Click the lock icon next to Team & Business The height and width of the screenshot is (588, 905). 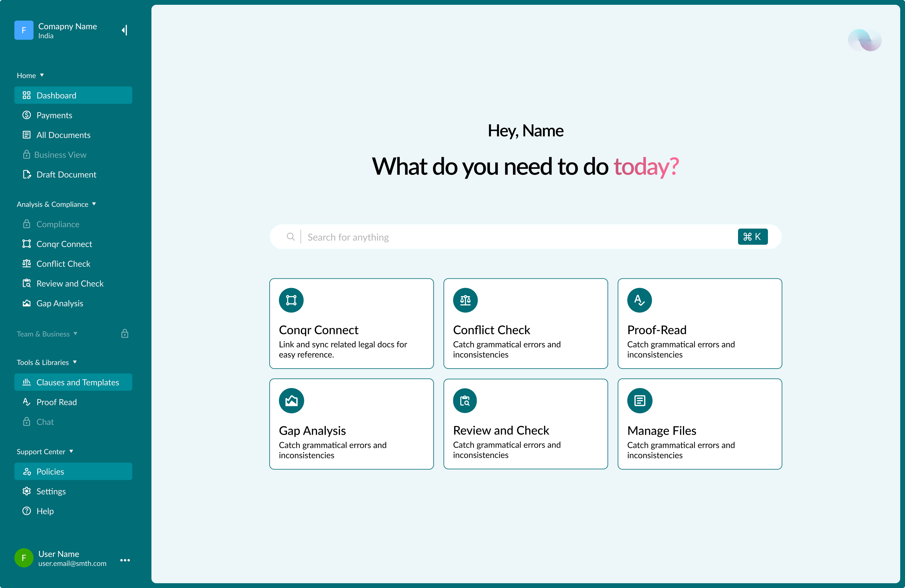click(125, 334)
